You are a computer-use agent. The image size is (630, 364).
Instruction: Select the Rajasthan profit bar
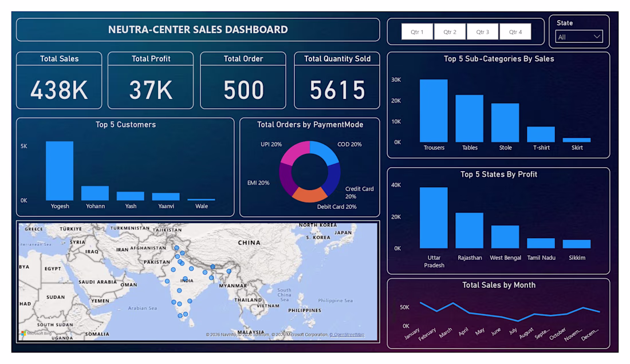(x=469, y=231)
